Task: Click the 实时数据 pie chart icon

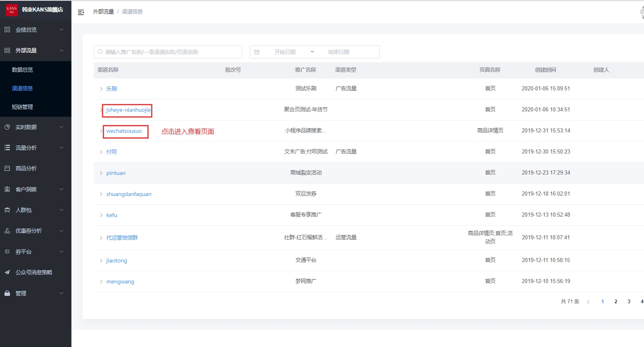Action: (x=7, y=127)
